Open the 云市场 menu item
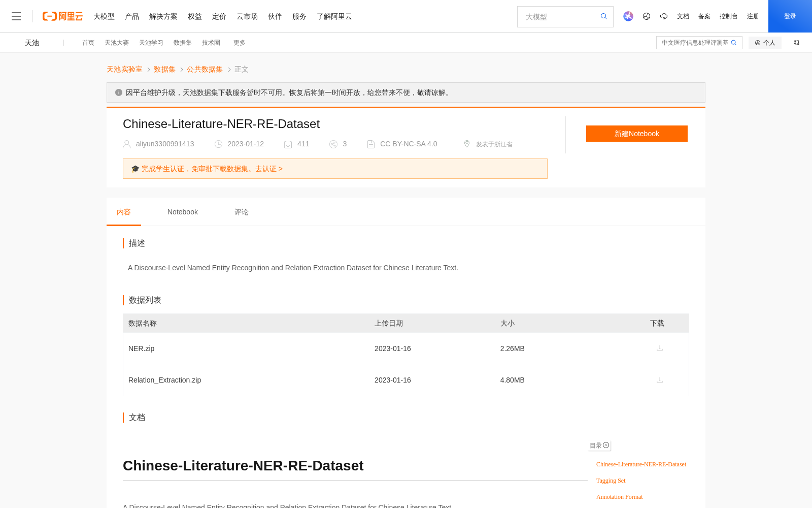This screenshot has width=812, height=508. [247, 16]
